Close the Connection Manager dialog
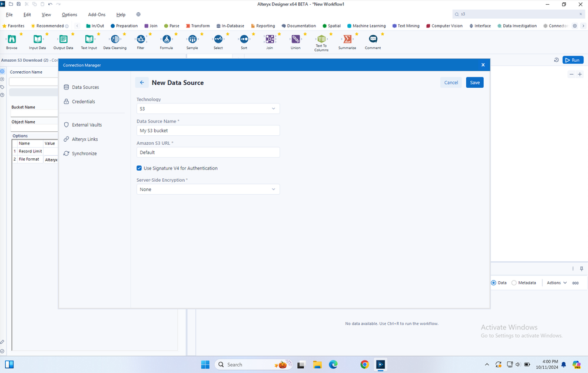The width and height of the screenshot is (588, 373). (x=483, y=65)
